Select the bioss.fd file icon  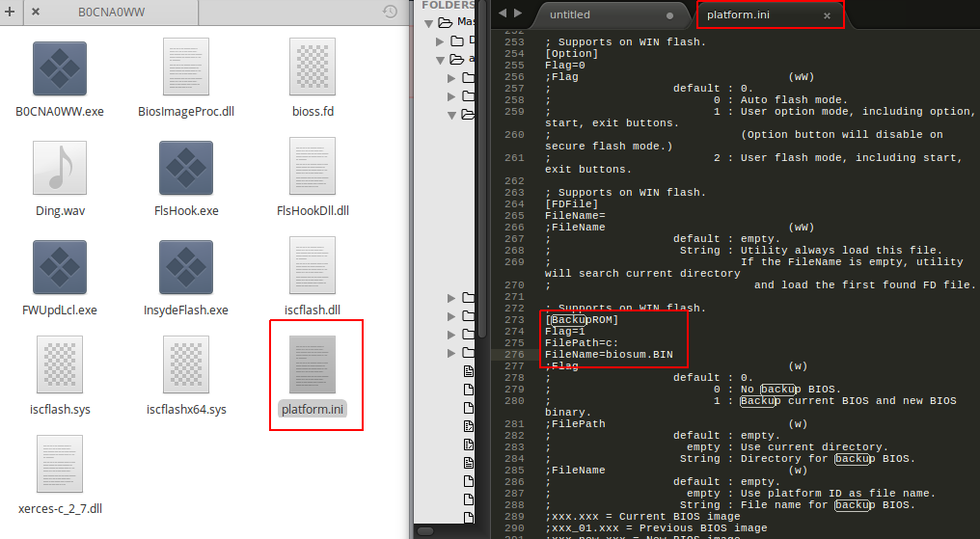(x=313, y=68)
